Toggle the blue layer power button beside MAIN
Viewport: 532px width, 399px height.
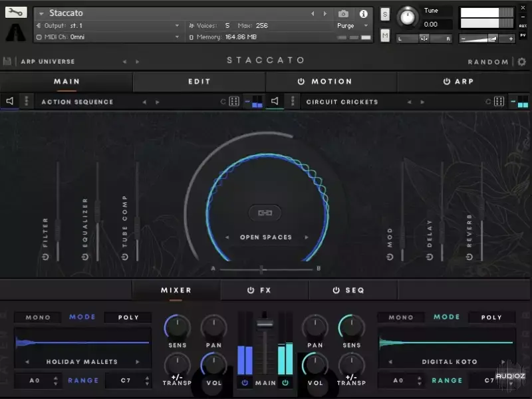coord(245,383)
